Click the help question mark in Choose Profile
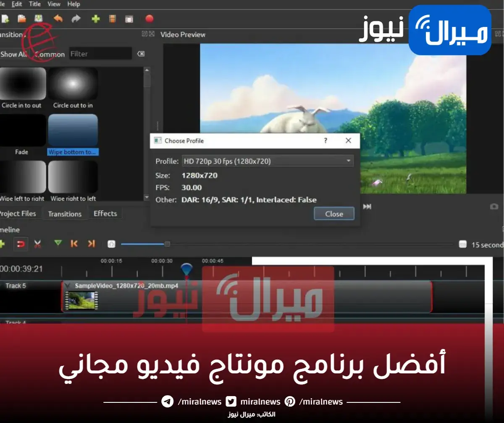 pyautogui.click(x=325, y=141)
